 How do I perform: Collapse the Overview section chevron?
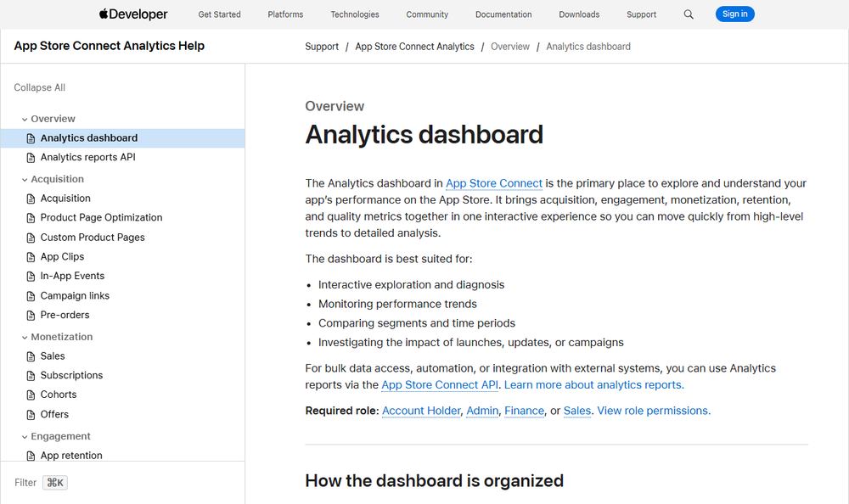click(25, 119)
